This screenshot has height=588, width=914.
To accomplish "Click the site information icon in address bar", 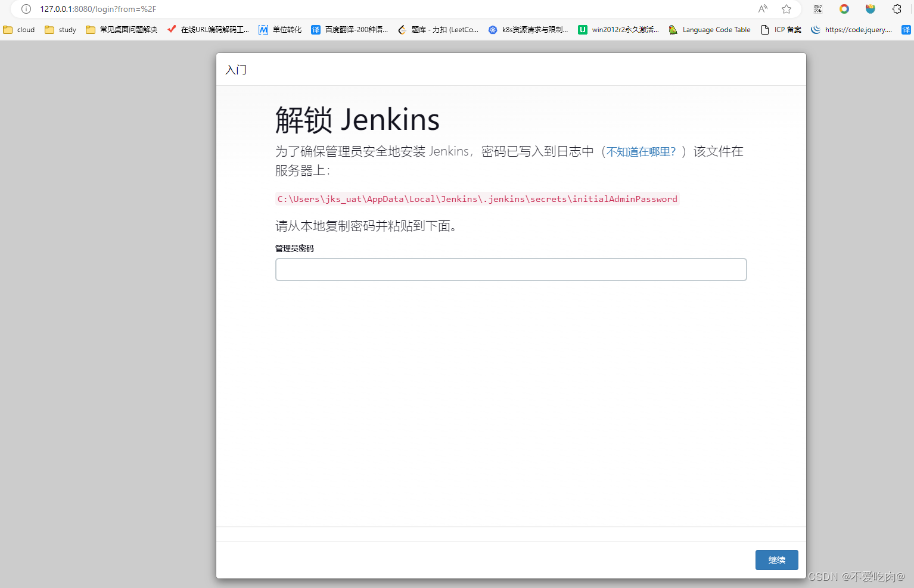I will (26, 9).
